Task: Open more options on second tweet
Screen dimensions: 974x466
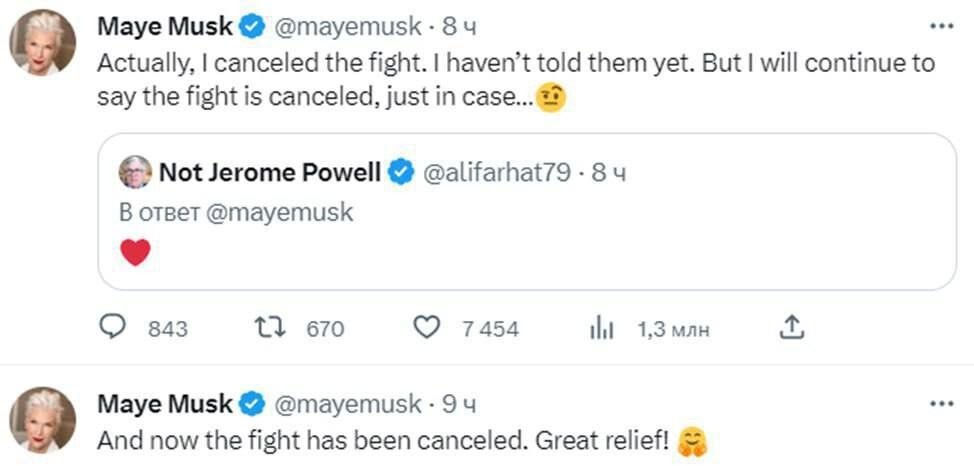Action: point(942,404)
